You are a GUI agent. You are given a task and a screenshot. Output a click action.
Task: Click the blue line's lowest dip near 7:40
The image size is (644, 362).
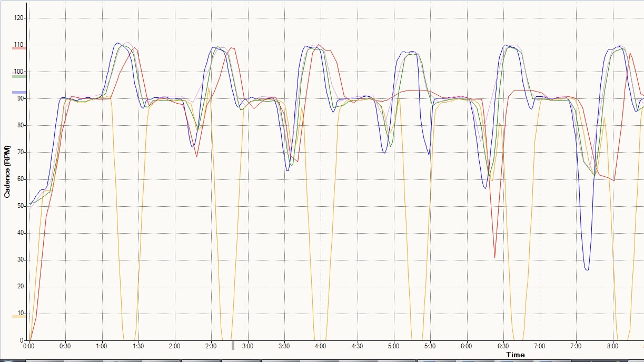click(587, 270)
